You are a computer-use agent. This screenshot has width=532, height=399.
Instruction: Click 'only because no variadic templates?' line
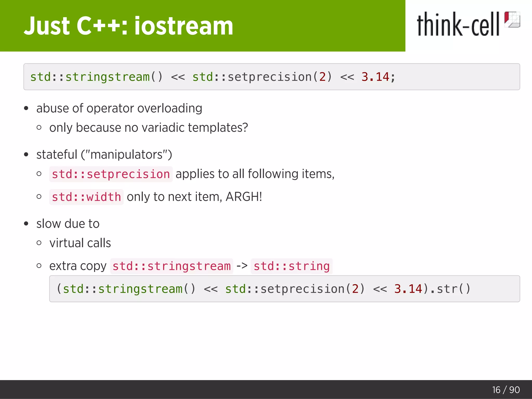pos(149,128)
